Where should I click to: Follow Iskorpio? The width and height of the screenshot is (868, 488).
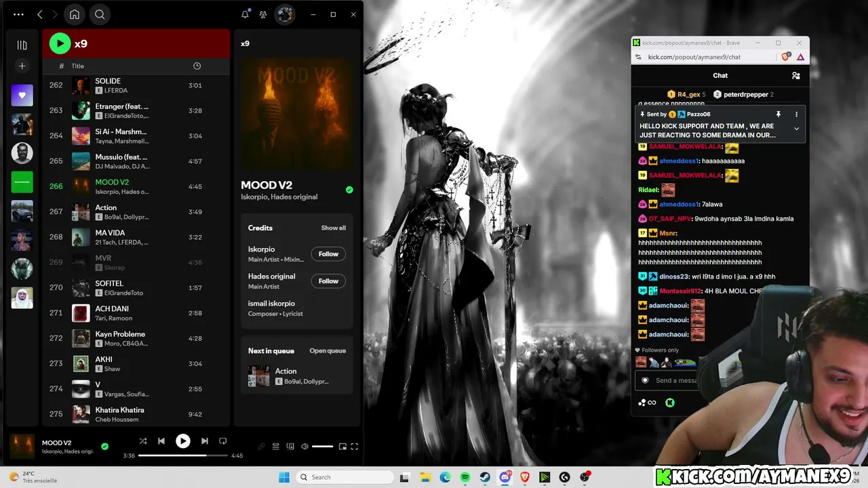coord(328,254)
